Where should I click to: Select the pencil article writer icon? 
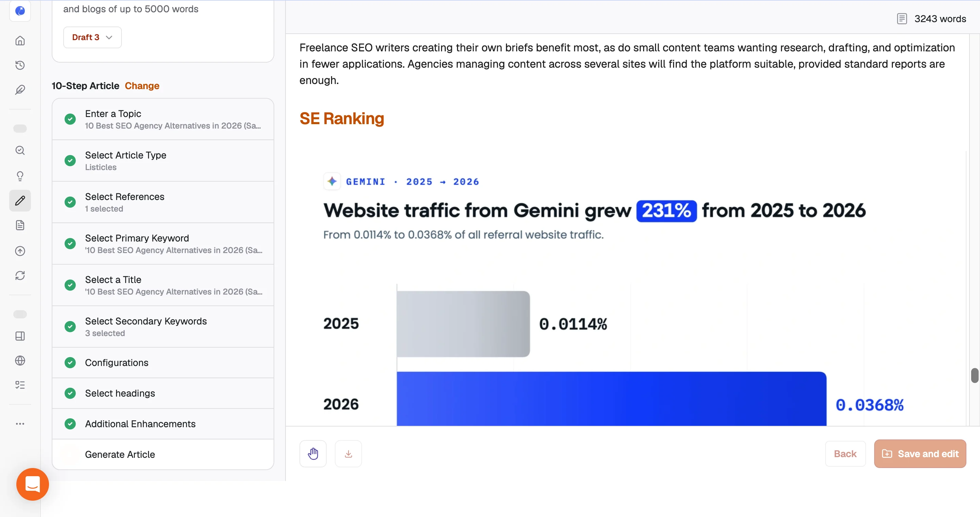click(20, 201)
